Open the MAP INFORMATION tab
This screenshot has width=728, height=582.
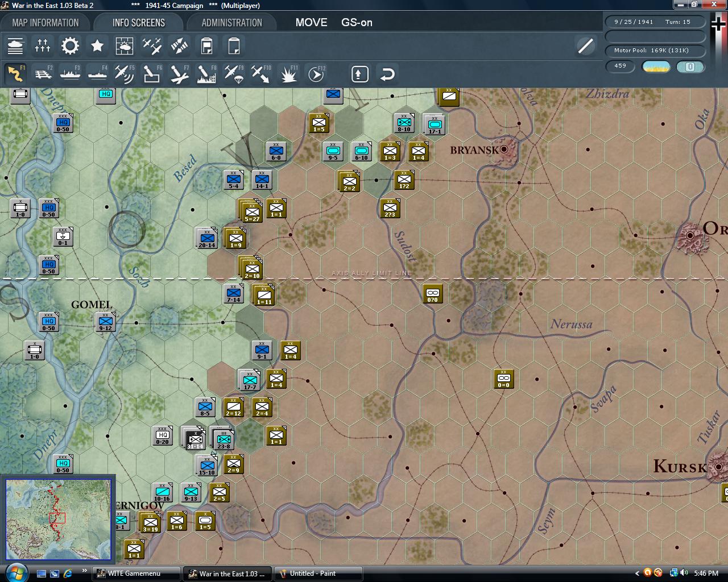click(x=45, y=23)
